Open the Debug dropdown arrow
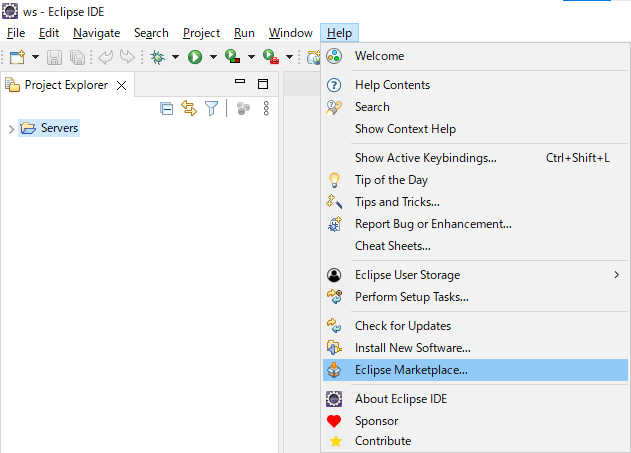 [175, 57]
